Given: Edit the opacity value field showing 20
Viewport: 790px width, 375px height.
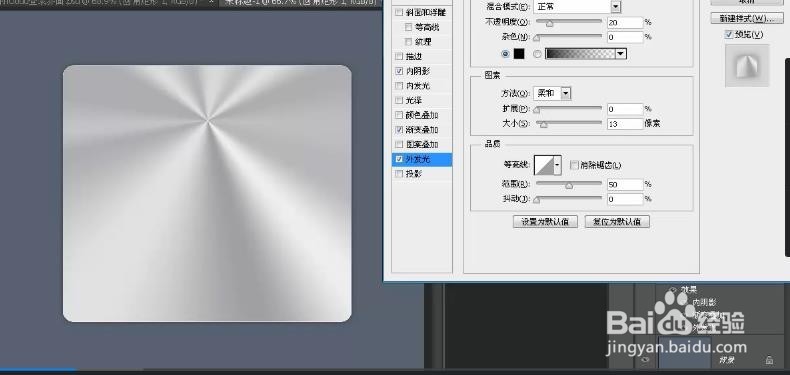Looking at the screenshot, I should point(625,23).
